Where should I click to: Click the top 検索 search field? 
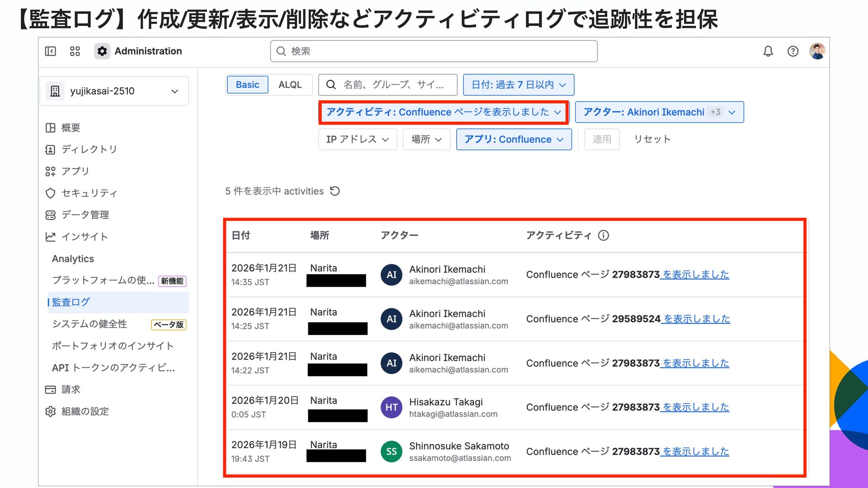434,51
